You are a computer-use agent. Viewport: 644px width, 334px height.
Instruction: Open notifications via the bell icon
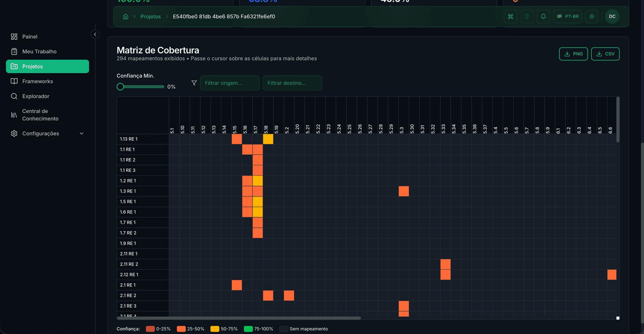pos(543,16)
